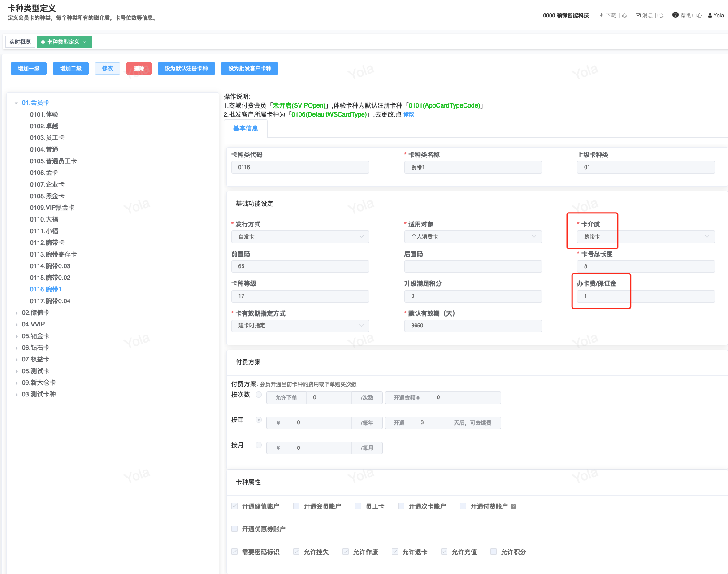Select the 基本信息 tab
Screen dimensions: 728x574
245,129
